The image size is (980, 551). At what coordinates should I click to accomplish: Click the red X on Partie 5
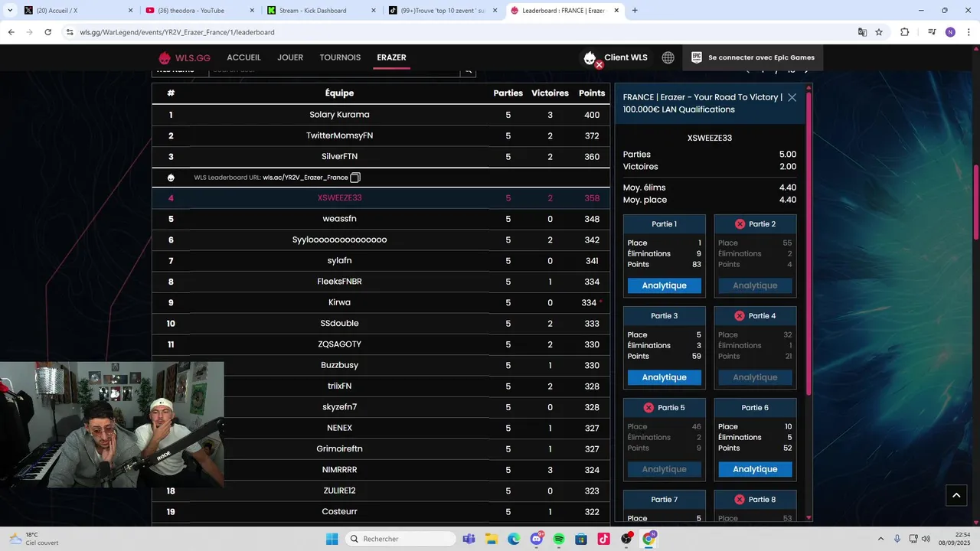pyautogui.click(x=648, y=408)
